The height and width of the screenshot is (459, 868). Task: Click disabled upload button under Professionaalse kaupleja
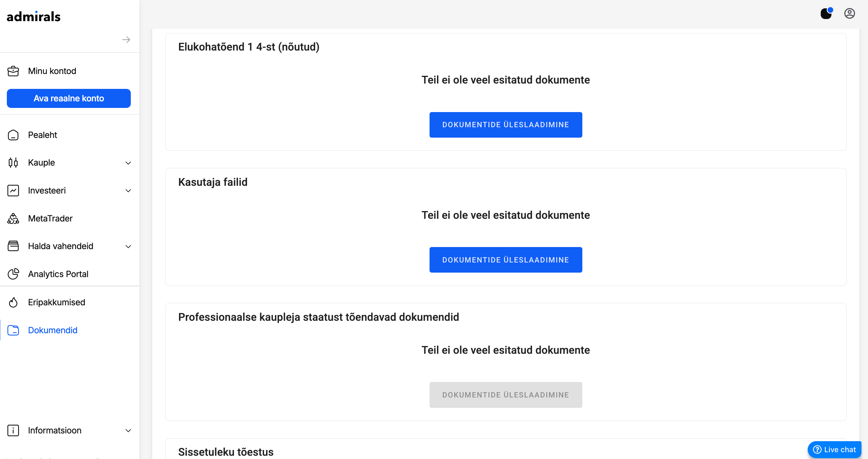[x=505, y=395]
